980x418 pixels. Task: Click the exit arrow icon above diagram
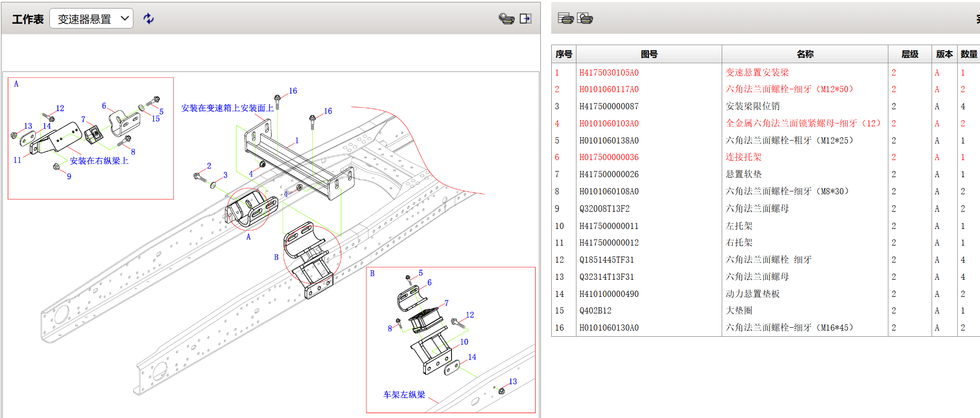[525, 19]
